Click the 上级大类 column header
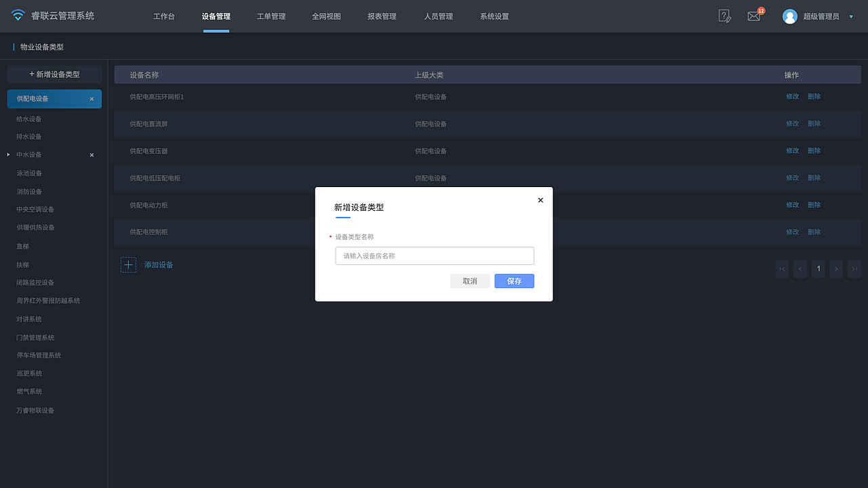The height and width of the screenshot is (488, 868). click(x=429, y=75)
